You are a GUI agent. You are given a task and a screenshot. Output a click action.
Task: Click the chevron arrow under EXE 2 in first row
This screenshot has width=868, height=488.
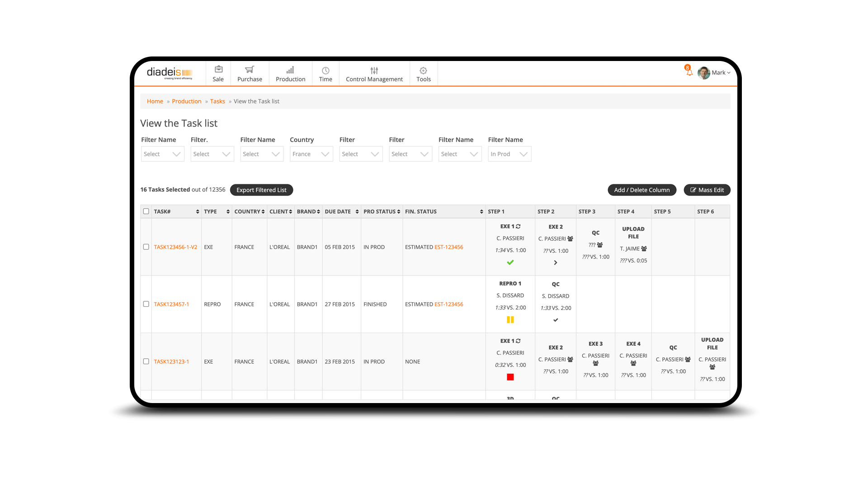(556, 263)
